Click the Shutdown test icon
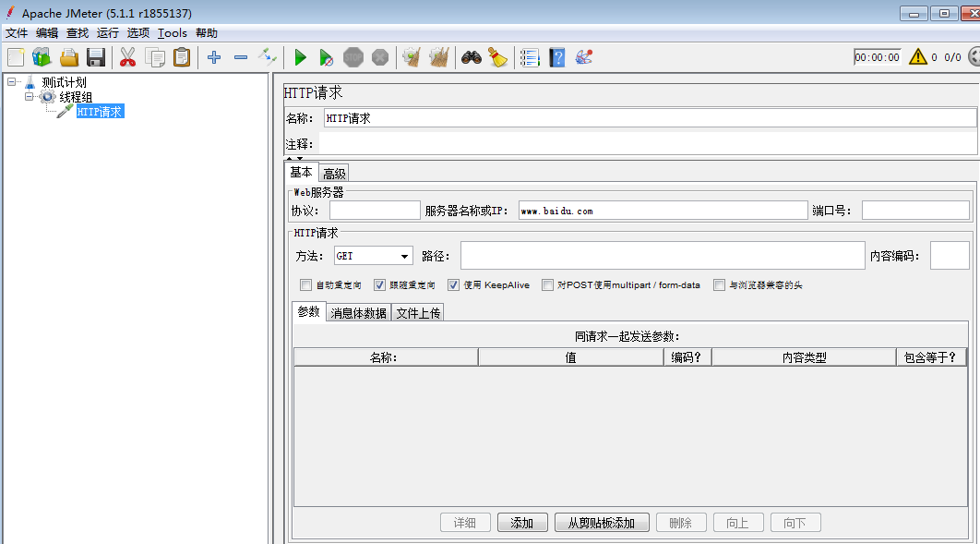The width and height of the screenshot is (980, 544). pyautogui.click(x=380, y=57)
